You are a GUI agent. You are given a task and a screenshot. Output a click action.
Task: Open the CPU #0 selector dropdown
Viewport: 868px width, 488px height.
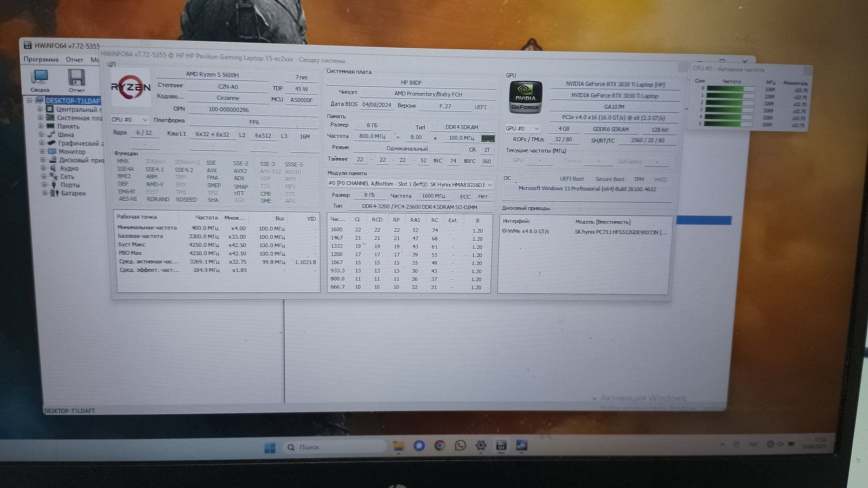tap(129, 119)
